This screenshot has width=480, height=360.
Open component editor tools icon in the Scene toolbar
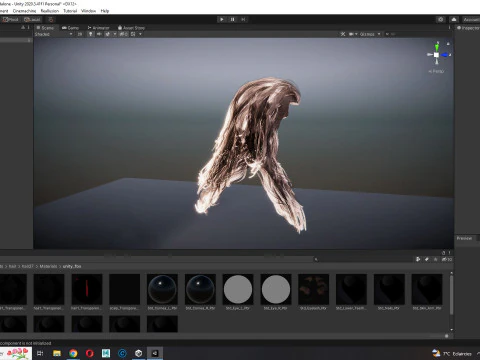pos(343,34)
